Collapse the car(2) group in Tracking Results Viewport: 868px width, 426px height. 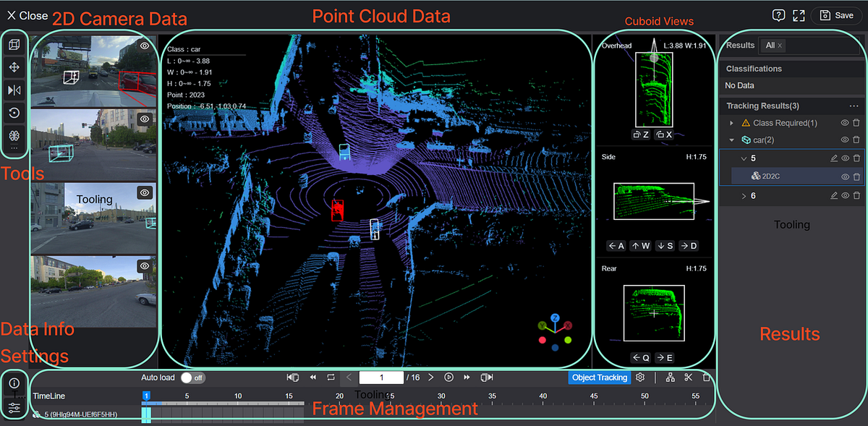(x=731, y=140)
